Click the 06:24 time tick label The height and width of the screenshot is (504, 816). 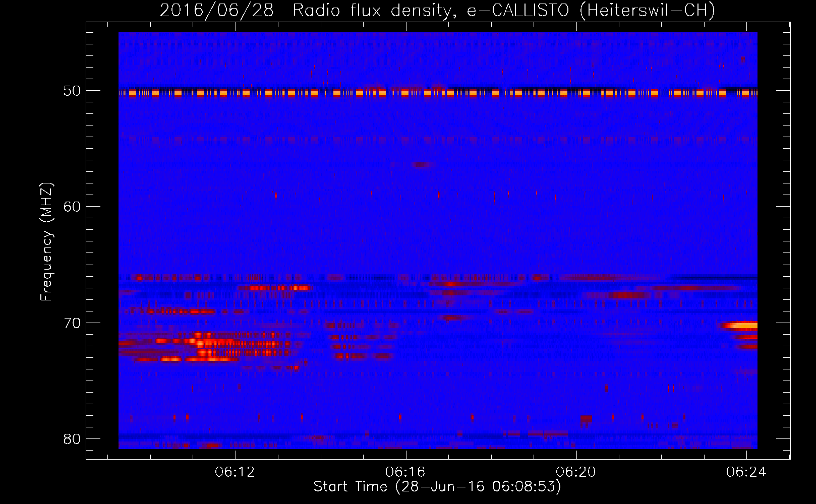pyautogui.click(x=746, y=472)
